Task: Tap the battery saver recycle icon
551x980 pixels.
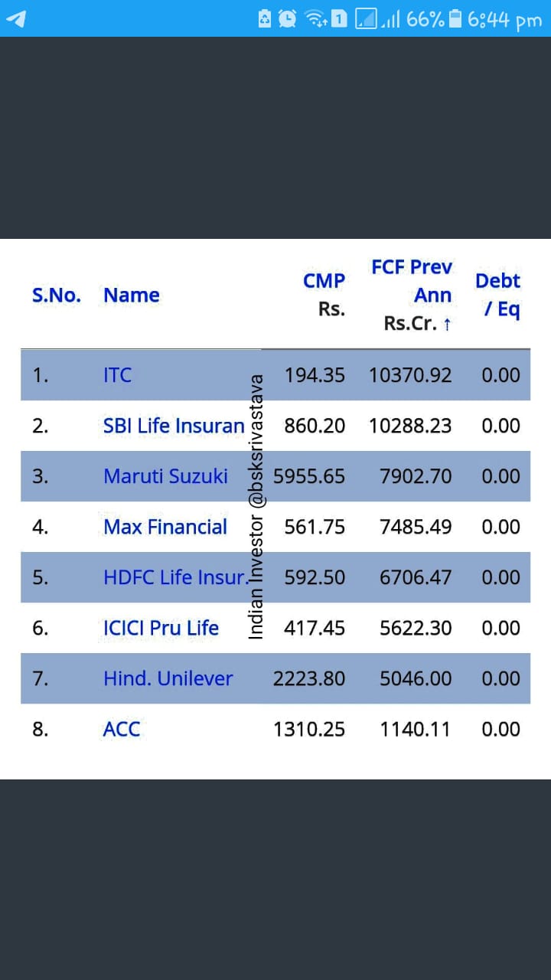Action: [x=265, y=18]
